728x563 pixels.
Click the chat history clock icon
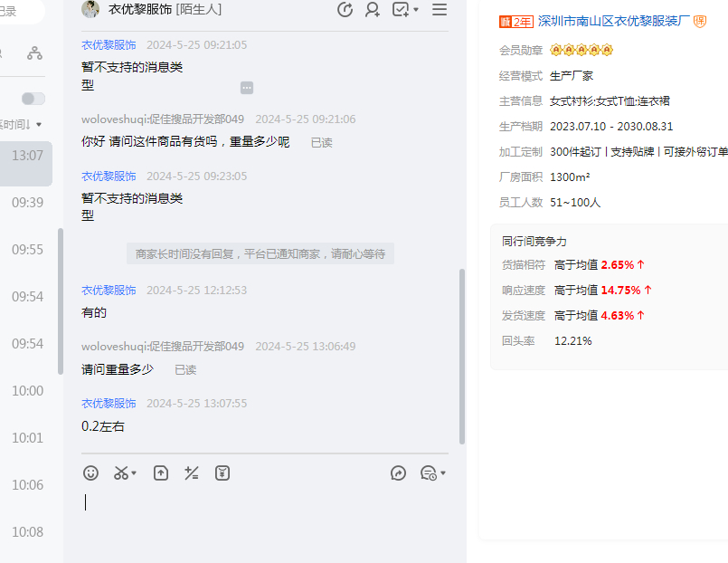click(x=345, y=10)
